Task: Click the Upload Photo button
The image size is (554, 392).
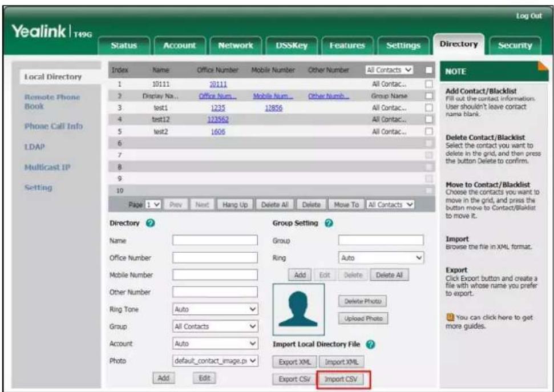Action: [x=363, y=318]
